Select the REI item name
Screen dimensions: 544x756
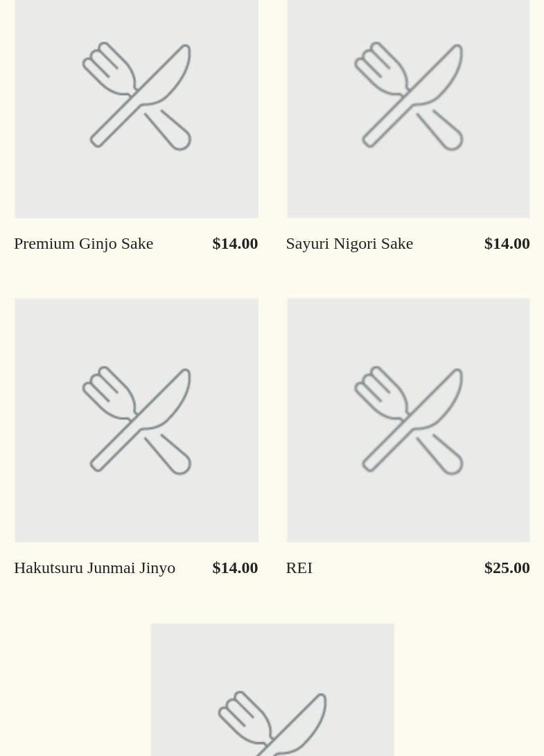pyautogui.click(x=299, y=568)
